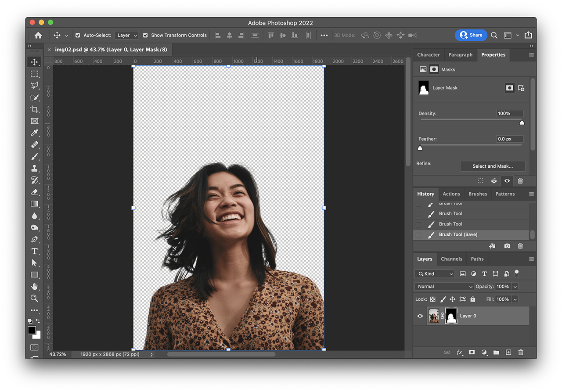This screenshot has height=392, width=562.
Task: Select the Zoom tool in toolbar
Action: (34, 298)
